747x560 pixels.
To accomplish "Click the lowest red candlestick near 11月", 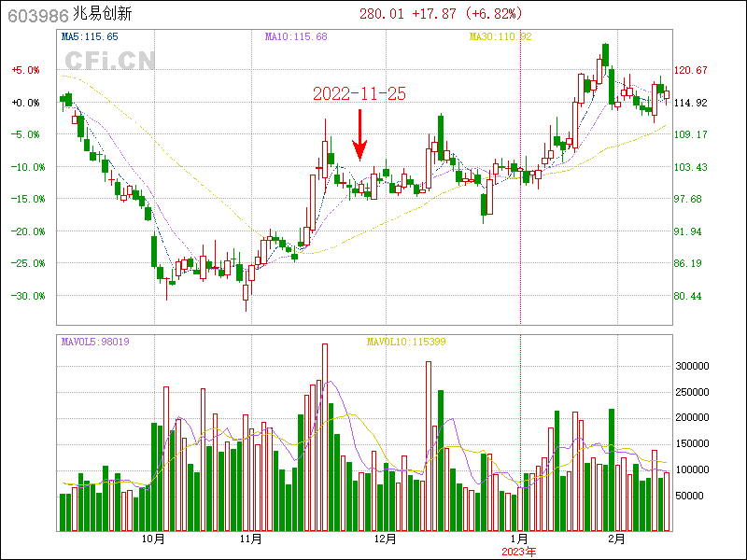I will click(246, 293).
